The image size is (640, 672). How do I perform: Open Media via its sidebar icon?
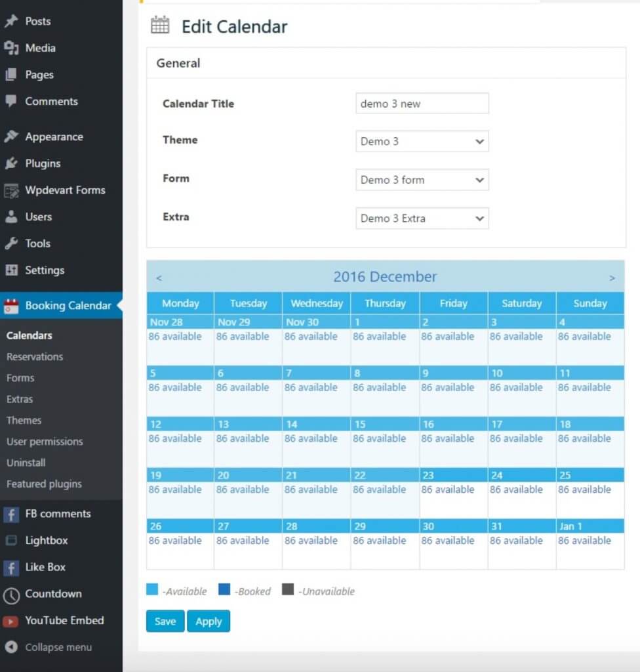[x=11, y=48]
